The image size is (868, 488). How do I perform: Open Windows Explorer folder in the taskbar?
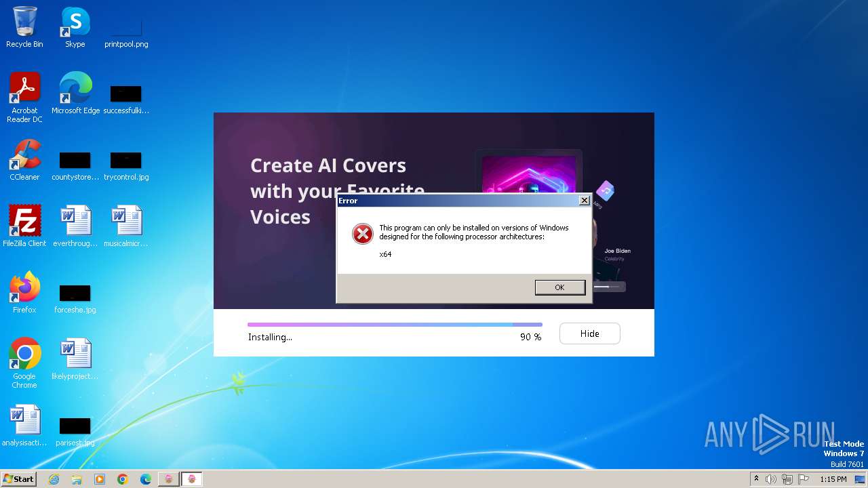click(x=77, y=479)
